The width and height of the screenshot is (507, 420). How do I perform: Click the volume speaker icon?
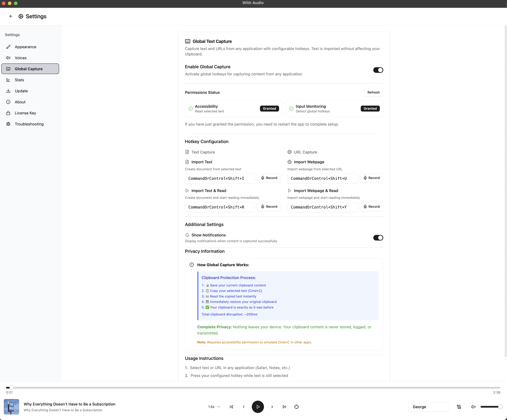tap(473, 407)
